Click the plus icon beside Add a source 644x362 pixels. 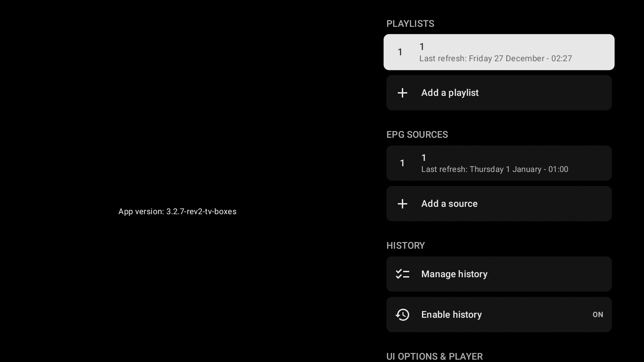pyautogui.click(x=402, y=204)
